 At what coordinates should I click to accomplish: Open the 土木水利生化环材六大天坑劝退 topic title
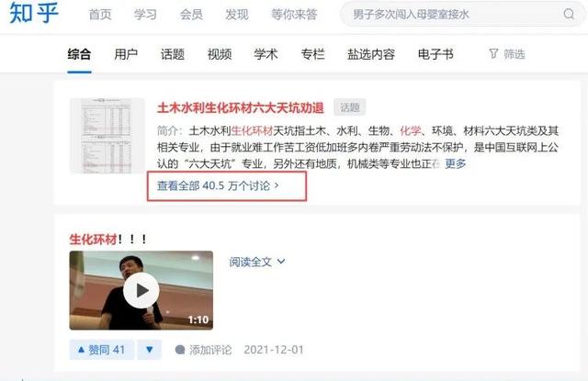[x=241, y=108]
